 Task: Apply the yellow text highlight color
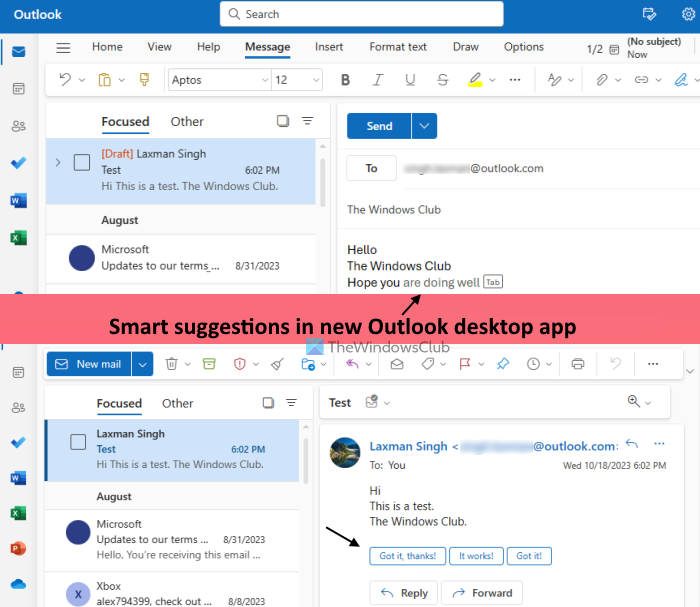475,80
